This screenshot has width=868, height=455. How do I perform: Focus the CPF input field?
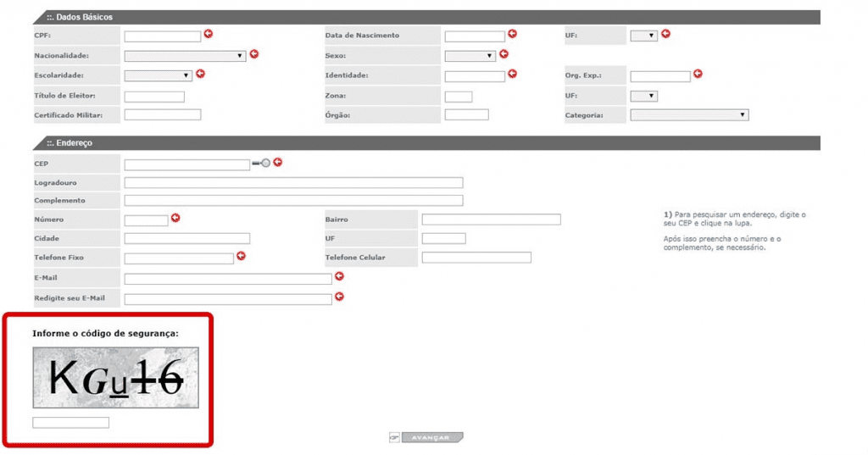click(x=163, y=36)
